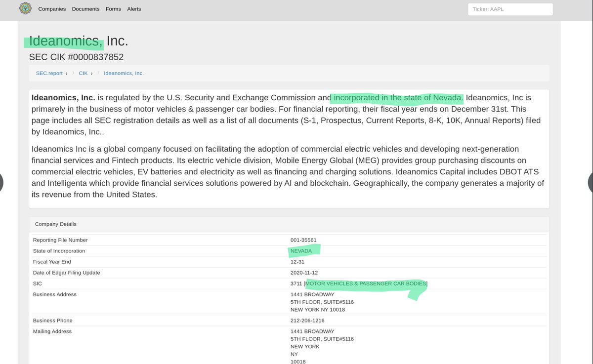This screenshot has height=364, width=593.
Task: Select fiscal year end value 12-31
Action: point(297,262)
